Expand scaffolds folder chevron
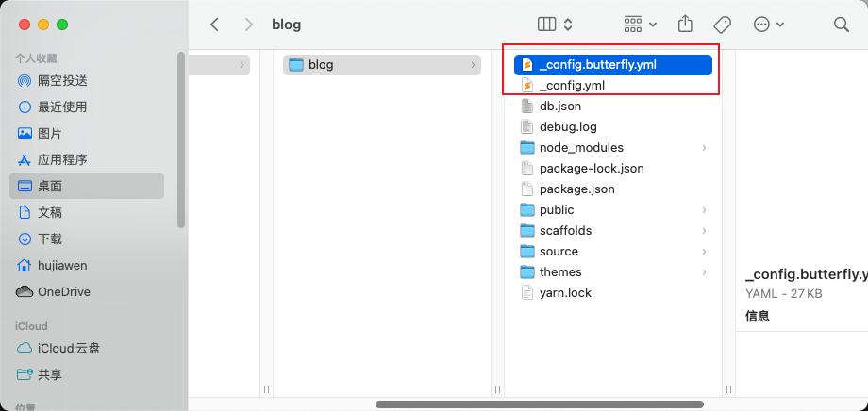 pos(704,230)
